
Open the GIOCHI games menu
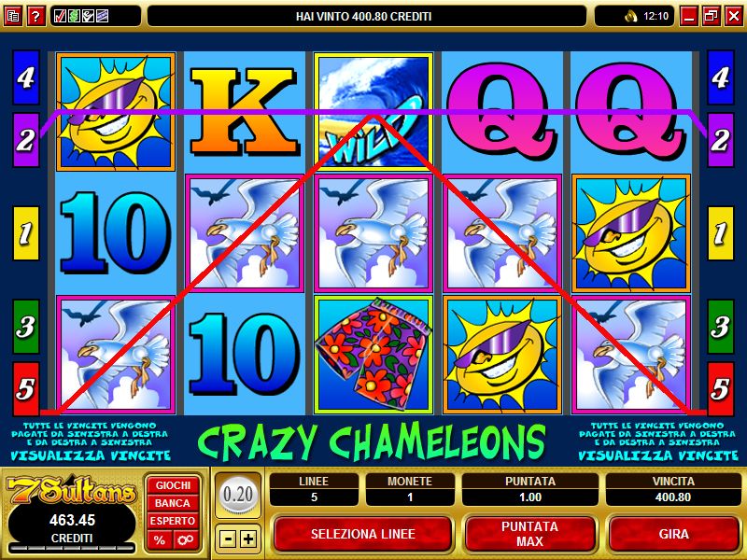point(173,485)
